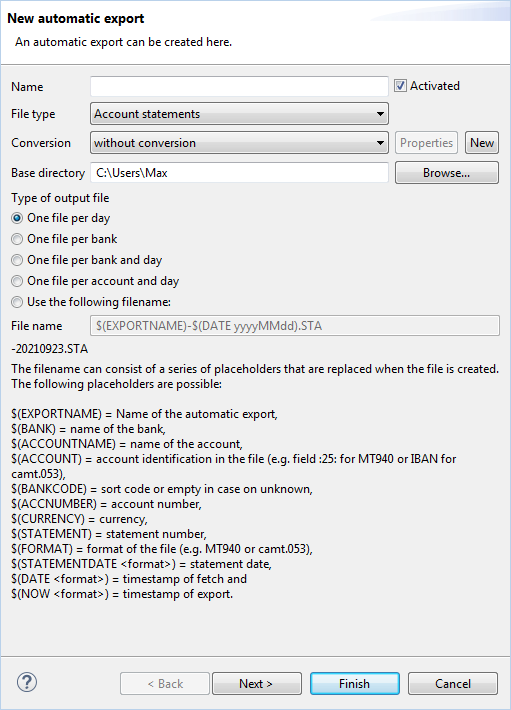Toggle the Activated checkbox
Image resolution: width=511 pixels, height=710 pixels.
(x=400, y=86)
